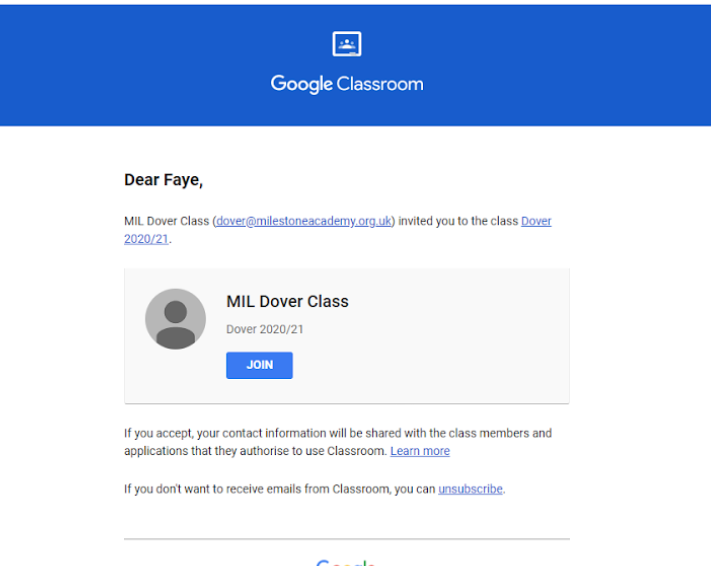Screen dimensions: 717x569
Task: Click the unsubscribe link
Action: click(470, 489)
